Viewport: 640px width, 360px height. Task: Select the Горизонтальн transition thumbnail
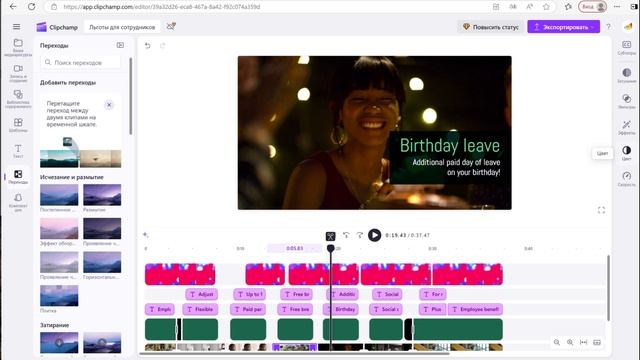(102, 262)
